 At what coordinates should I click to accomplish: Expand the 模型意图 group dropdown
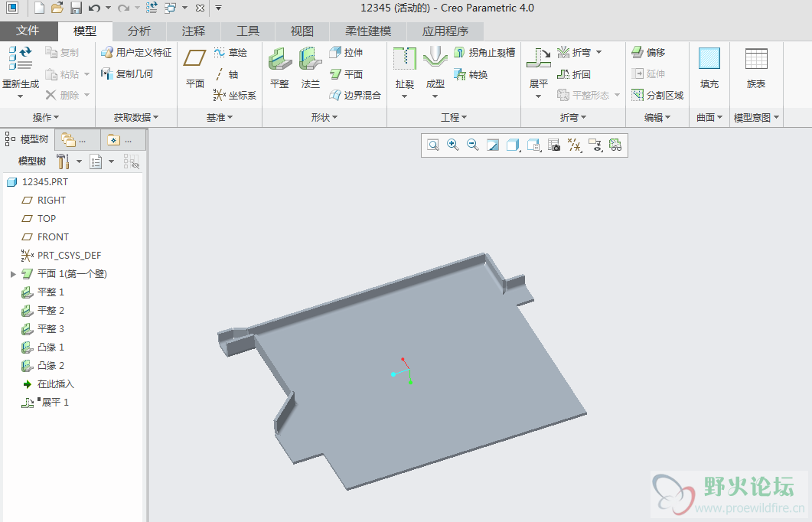(x=756, y=118)
